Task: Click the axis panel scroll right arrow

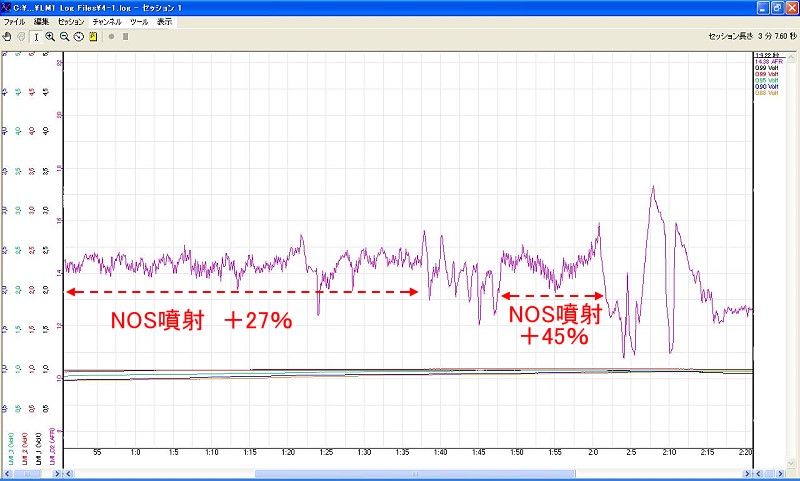Action: (57, 474)
